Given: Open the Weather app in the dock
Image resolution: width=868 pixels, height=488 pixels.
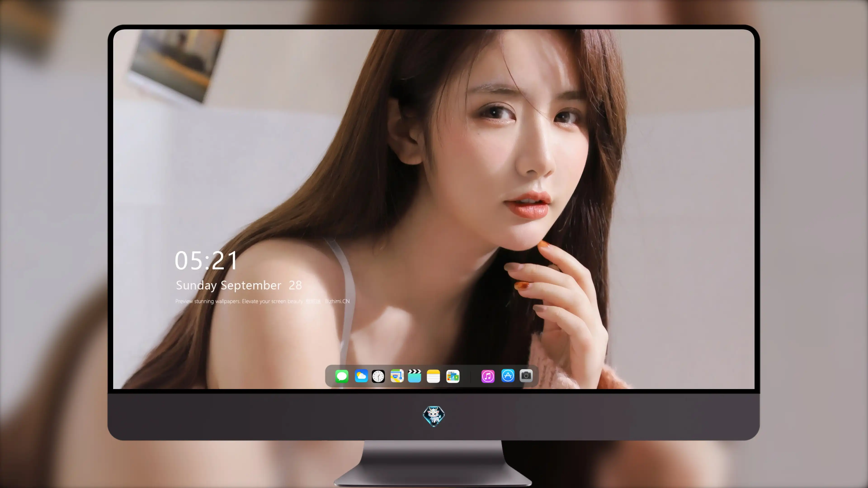Looking at the screenshot, I should click(361, 376).
